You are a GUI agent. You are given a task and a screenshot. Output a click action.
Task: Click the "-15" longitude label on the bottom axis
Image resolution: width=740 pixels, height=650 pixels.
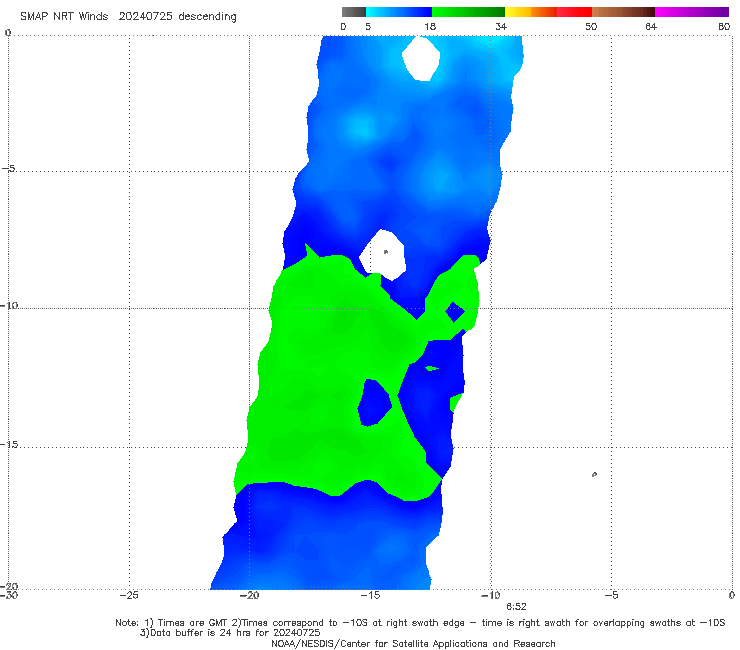click(370, 595)
